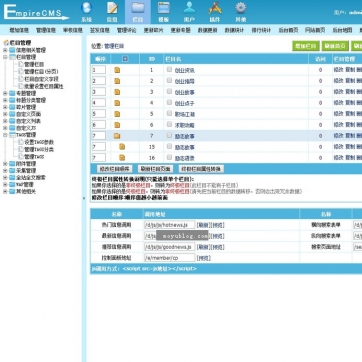Open the 增加信息 menu item
The image size is (362, 362).
tap(19, 30)
